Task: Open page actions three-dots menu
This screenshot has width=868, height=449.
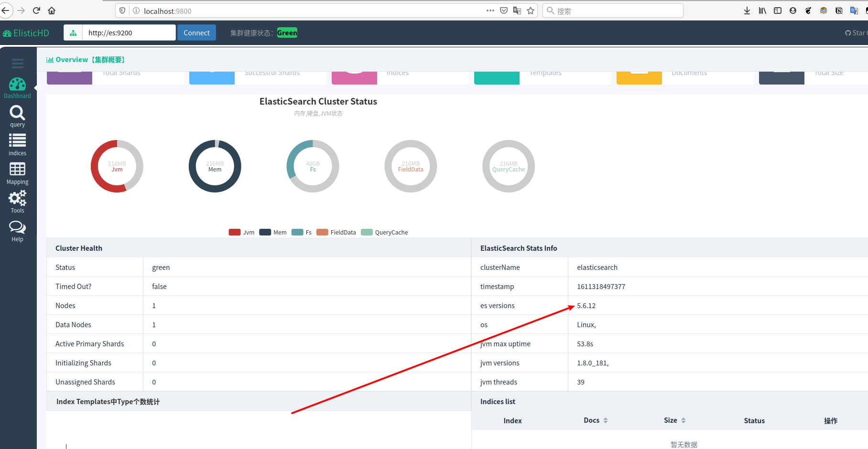Action: [x=490, y=11]
